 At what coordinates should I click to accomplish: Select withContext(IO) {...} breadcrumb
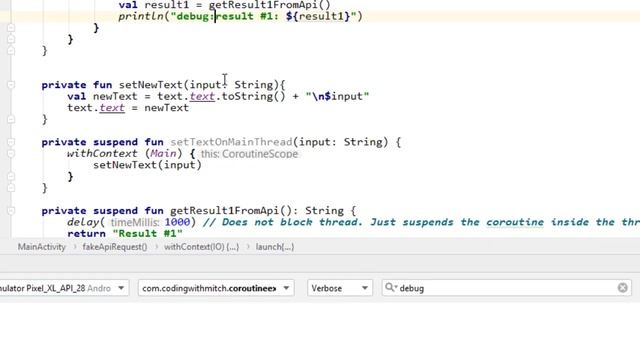pos(202,247)
